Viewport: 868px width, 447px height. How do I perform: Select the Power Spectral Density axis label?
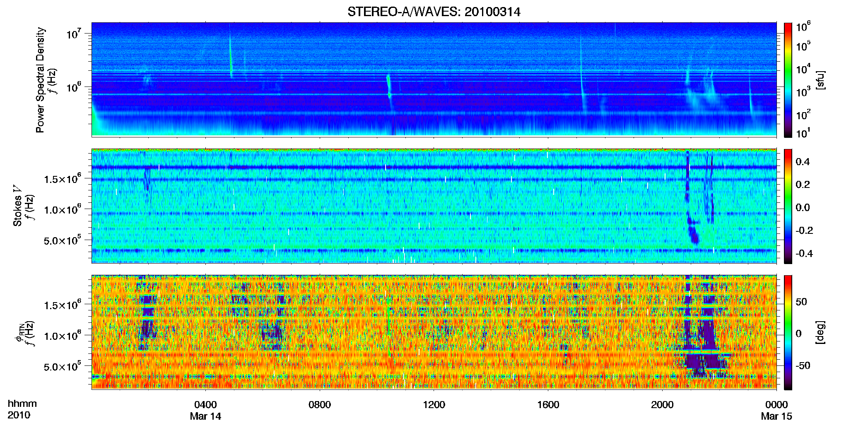point(40,80)
